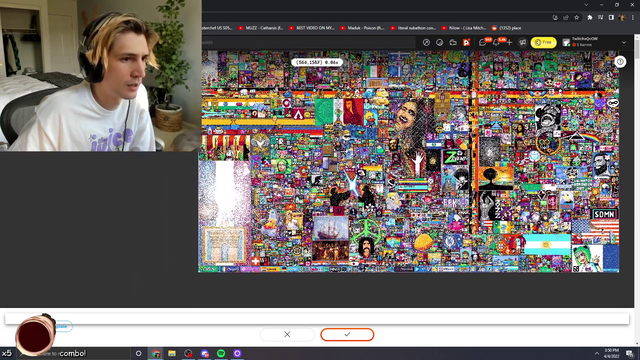Open the Chrome extensions puzzle icon
Image resolution: width=640 pixels, height=360 pixels.
tap(590, 18)
